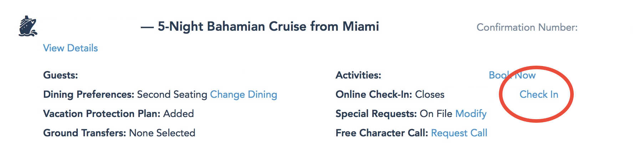Click the Confirmation Number label
Viewport: 644px width, 157px height.
527,27
